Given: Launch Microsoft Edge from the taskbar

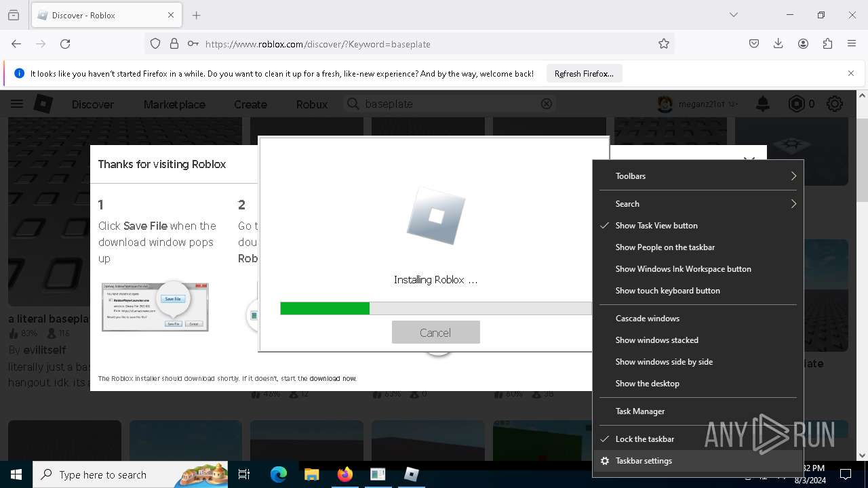Looking at the screenshot, I should pyautogui.click(x=279, y=474).
